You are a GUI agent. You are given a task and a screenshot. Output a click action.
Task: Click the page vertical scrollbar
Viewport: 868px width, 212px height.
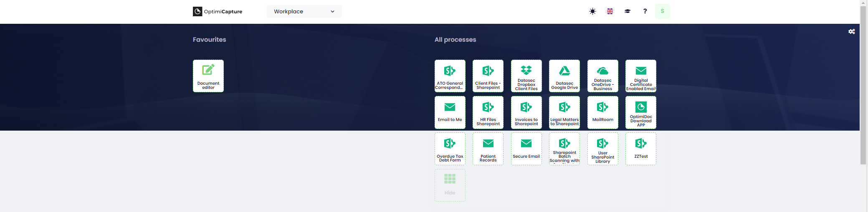coord(863,85)
